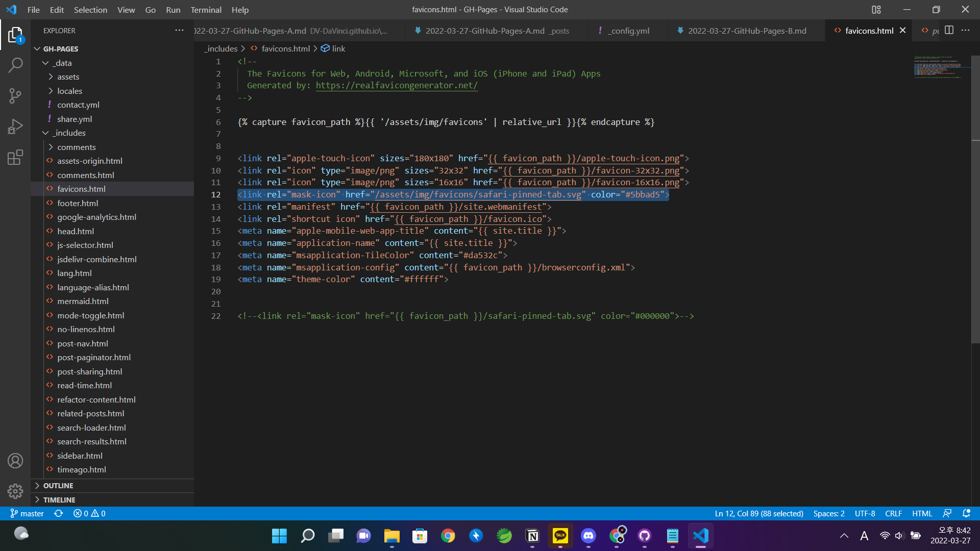Click the master branch indicator
The height and width of the screenshot is (551, 980).
tap(27, 513)
